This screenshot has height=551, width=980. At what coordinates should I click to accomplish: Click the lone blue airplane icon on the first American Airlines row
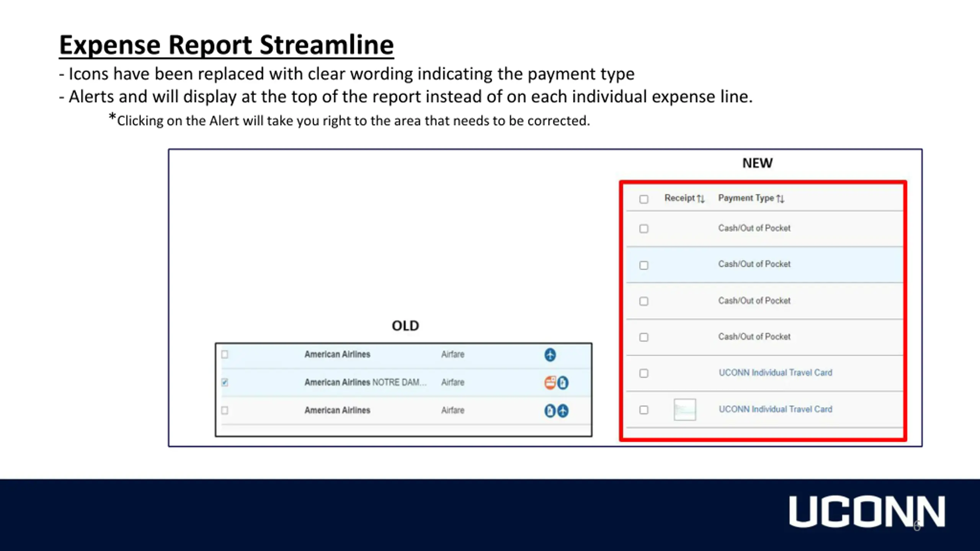550,355
